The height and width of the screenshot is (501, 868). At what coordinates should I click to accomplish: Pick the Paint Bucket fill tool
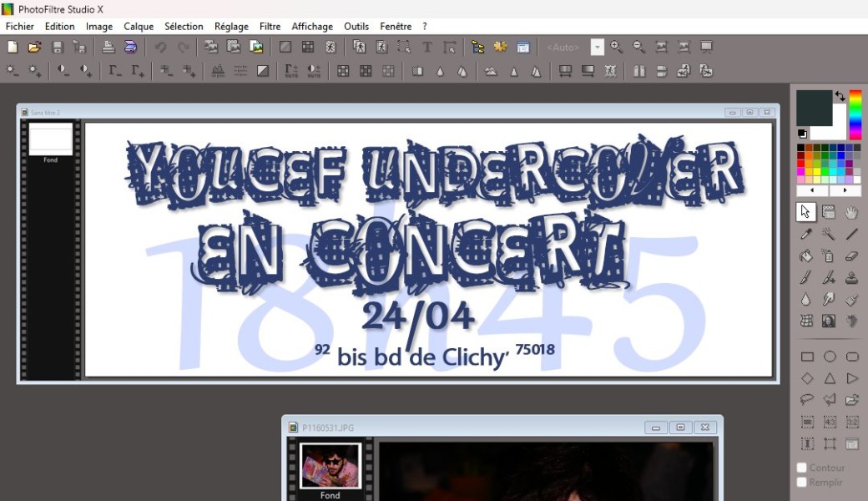coord(806,256)
